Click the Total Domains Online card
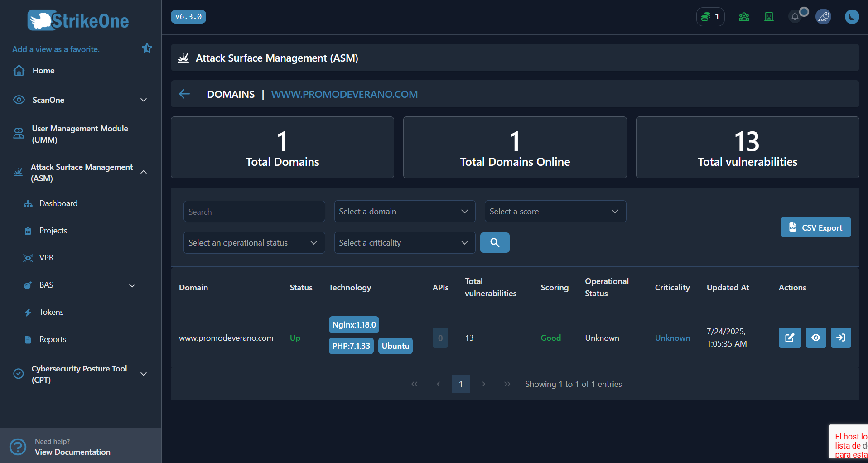This screenshot has height=463, width=868. 515,147
